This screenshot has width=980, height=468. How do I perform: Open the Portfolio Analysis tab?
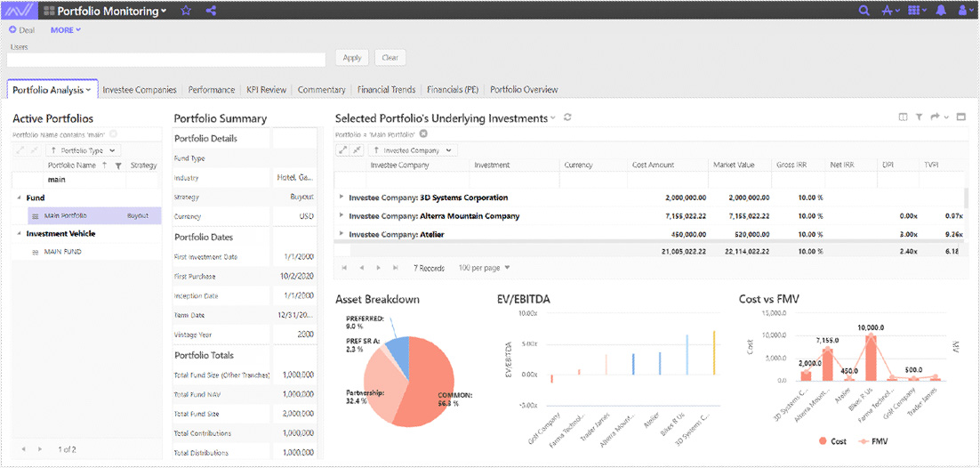pyautogui.click(x=52, y=90)
